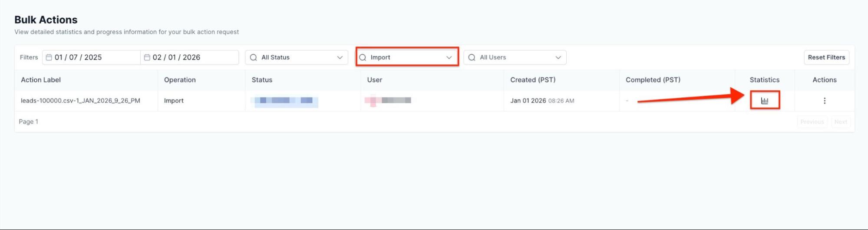Click search icon in All Status filter
This screenshot has height=230, width=868.
pos(254,57)
